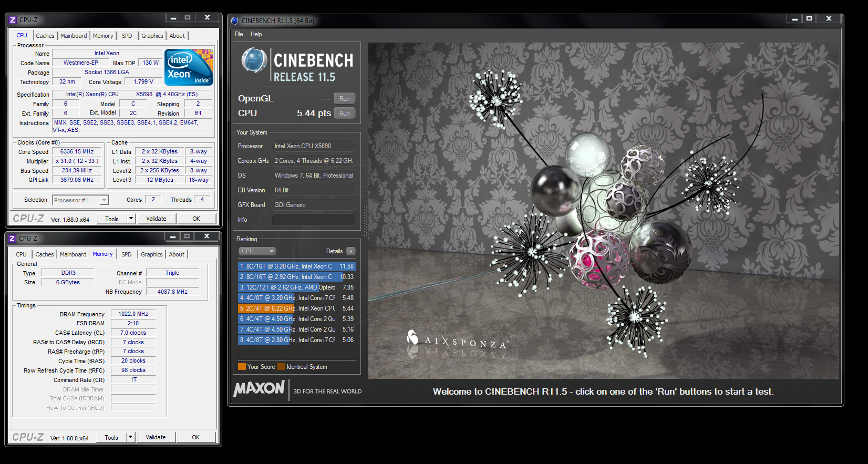Click the Cinebench globe logo icon
Viewport: 868px width, 464px height.
click(254, 60)
